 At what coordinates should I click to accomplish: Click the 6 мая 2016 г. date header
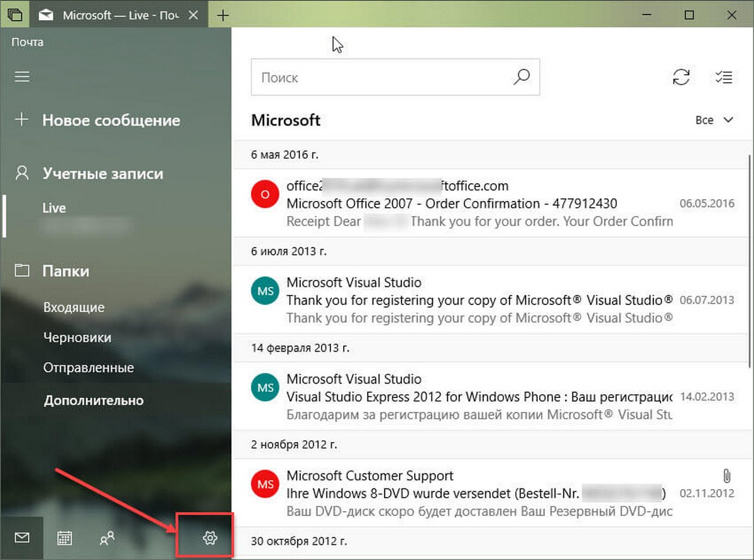[493, 154]
